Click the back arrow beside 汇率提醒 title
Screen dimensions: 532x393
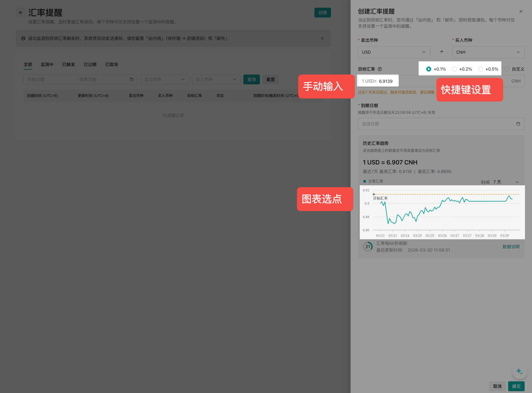(x=21, y=13)
